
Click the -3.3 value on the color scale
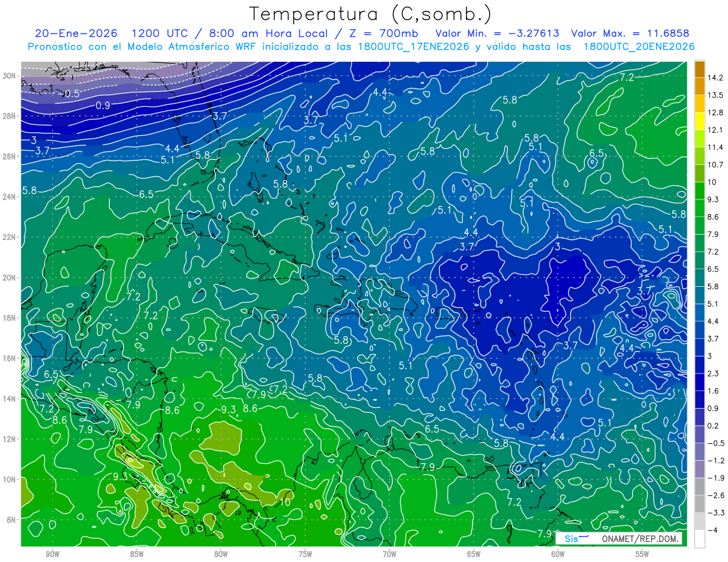point(715,513)
